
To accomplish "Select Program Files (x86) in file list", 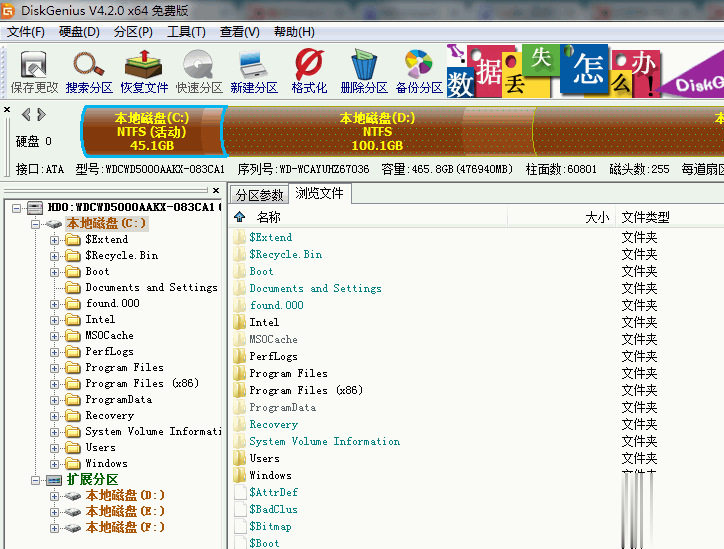I will 306,390.
